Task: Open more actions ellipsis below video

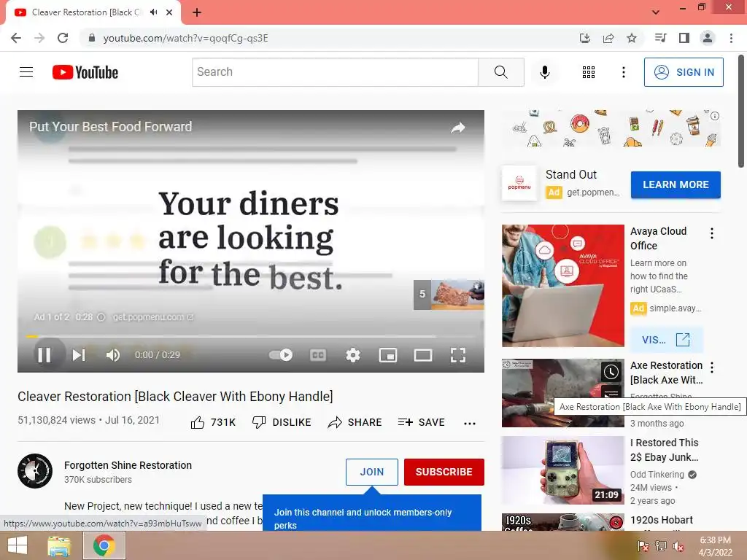Action: (x=470, y=423)
